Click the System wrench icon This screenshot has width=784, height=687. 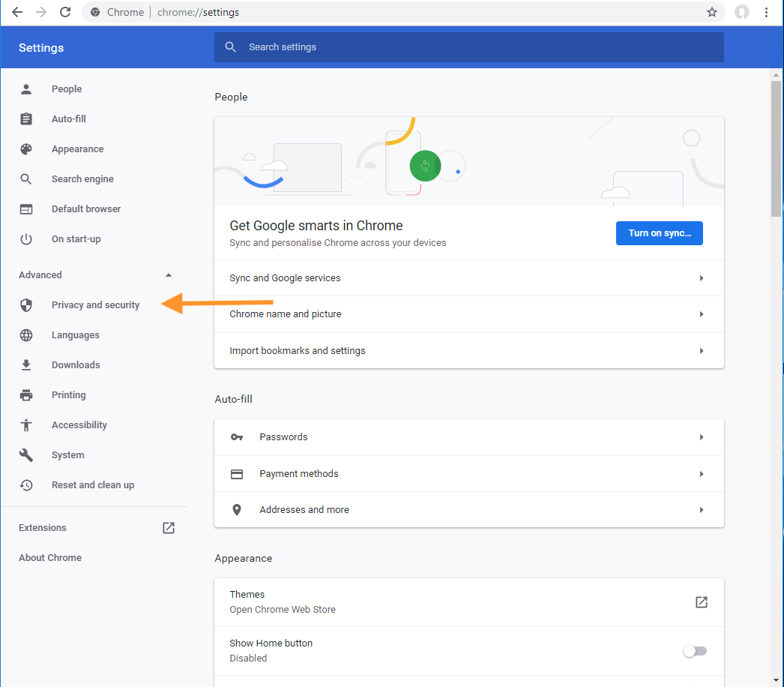[26, 455]
